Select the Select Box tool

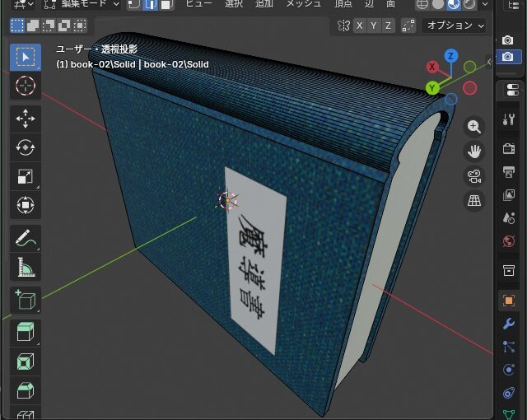(x=26, y=57)
